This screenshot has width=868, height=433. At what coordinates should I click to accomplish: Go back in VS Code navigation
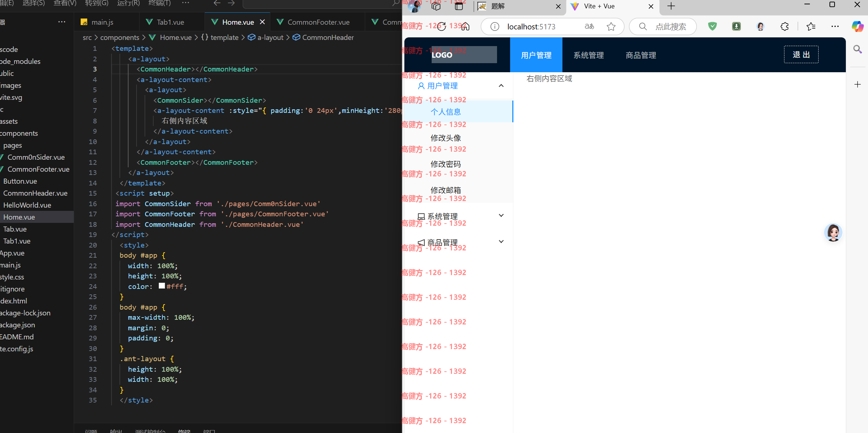[x=217, y=3]
